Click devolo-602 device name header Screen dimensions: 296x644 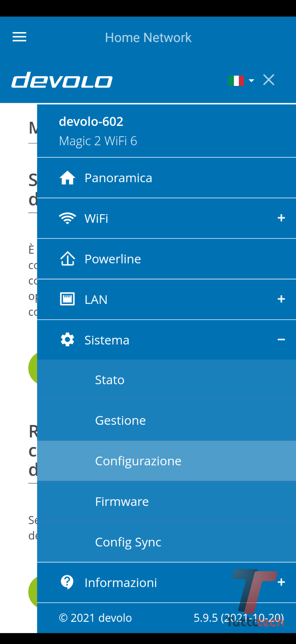pos(91,122)
